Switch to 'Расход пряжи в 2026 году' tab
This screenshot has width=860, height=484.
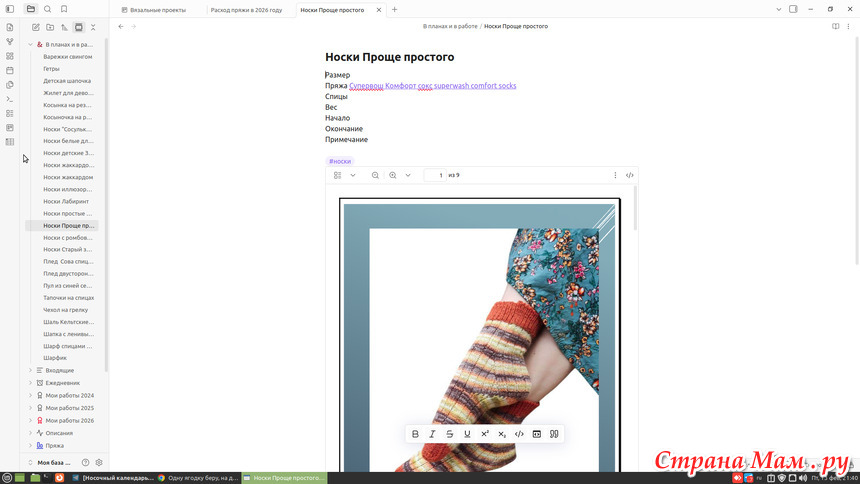tap(246, 10)
